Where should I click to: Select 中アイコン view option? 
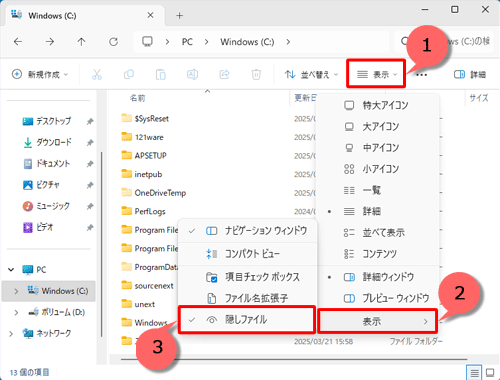pos(377,148)
